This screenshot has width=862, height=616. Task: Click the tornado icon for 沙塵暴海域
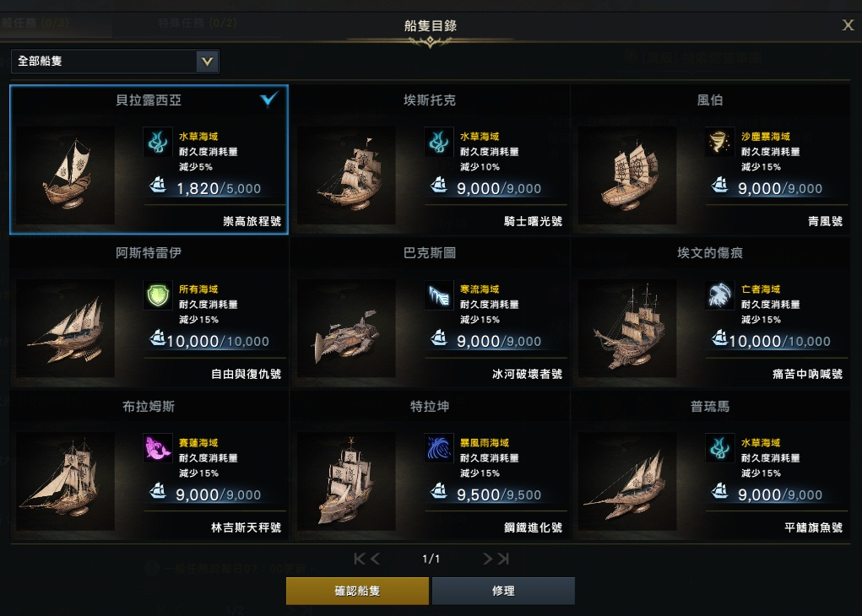click(719, 143)
